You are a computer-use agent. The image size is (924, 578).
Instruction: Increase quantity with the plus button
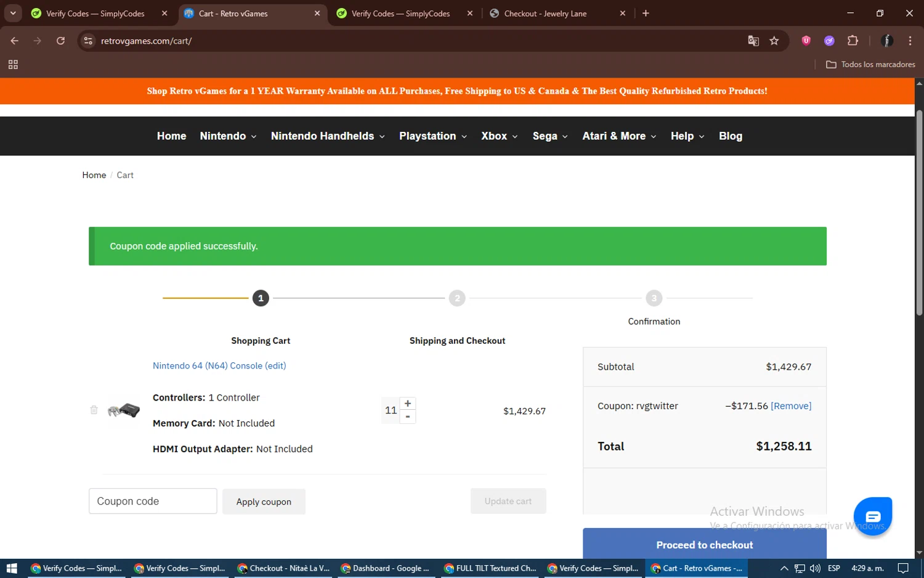click(408, 404)
